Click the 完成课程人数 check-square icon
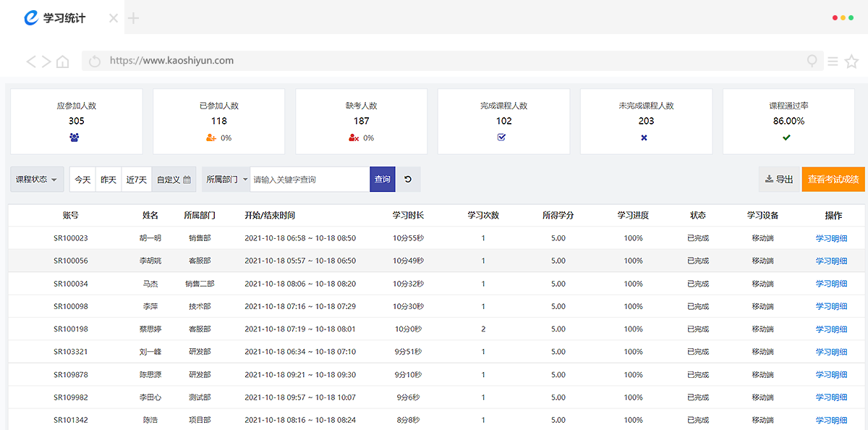This screenshot has width=868, height=430. click(501, 137)
